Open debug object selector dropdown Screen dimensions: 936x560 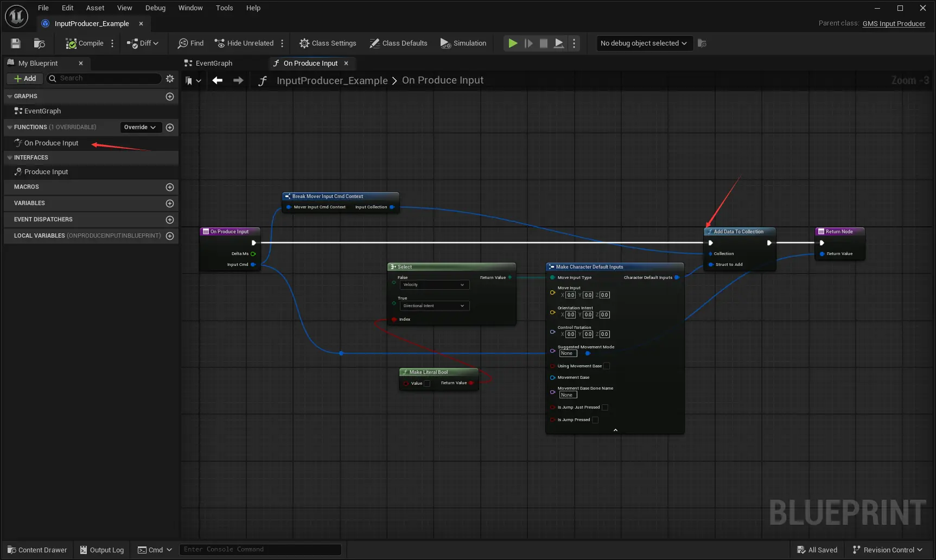644,43
